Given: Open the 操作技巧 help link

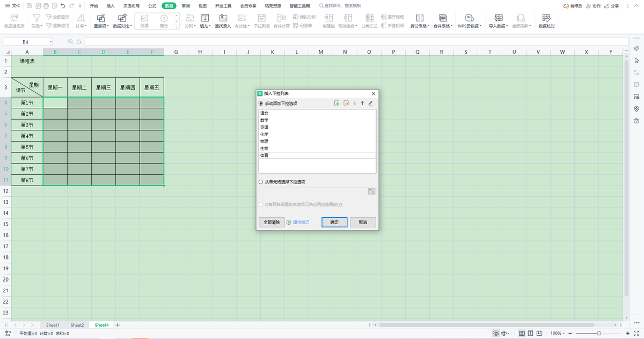Looking at the screenshot, I should [x=301, y=222].
